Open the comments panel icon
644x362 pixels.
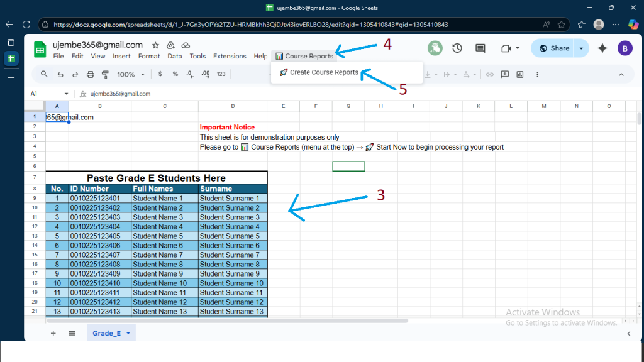pos(480,48)
